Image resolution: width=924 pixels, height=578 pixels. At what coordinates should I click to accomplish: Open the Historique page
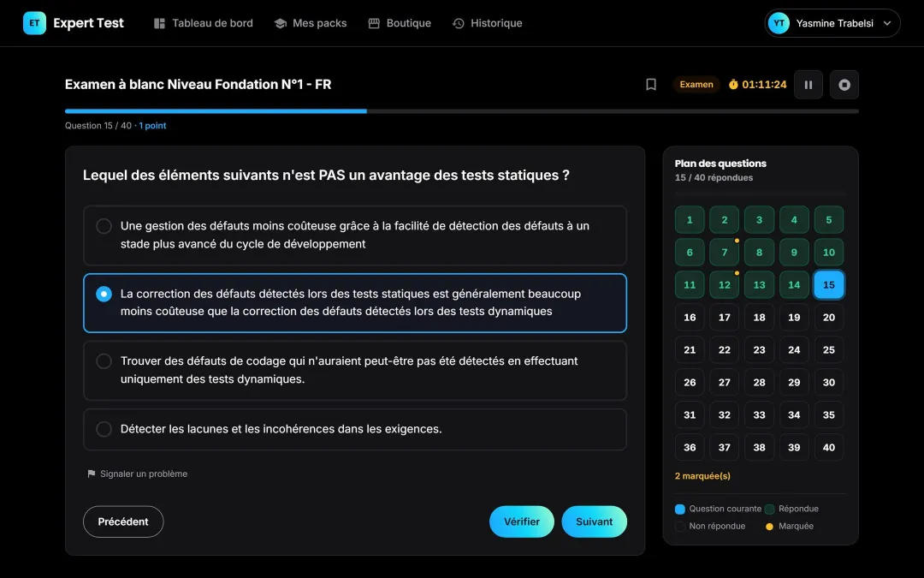click(488, 23)
